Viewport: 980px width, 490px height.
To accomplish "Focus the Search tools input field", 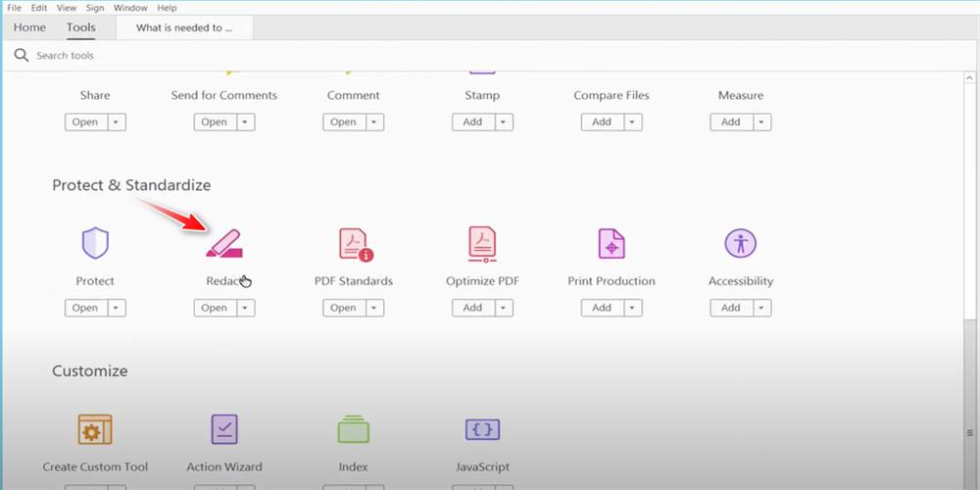I will click(x=487, y=56).
